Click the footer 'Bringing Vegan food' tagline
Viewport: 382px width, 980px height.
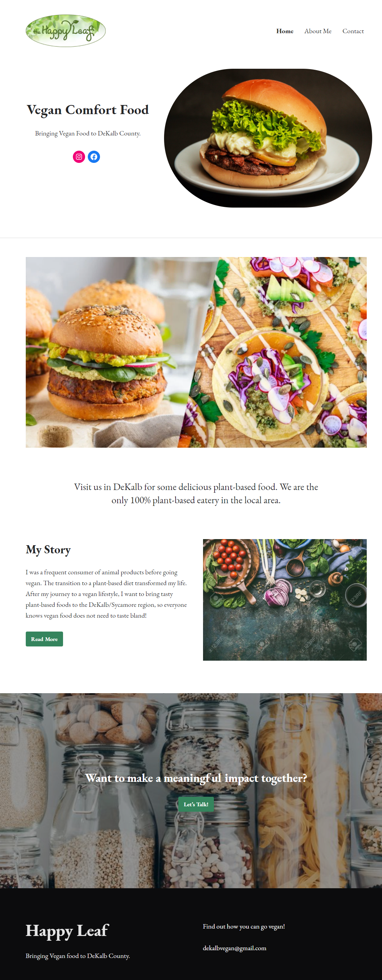[x=78, y=956]
